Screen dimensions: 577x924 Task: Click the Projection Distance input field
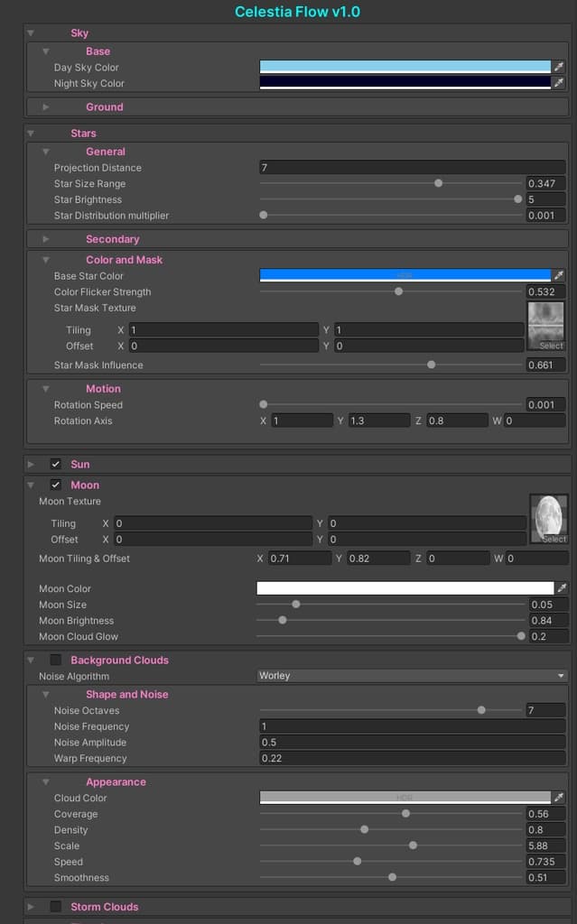412,167
